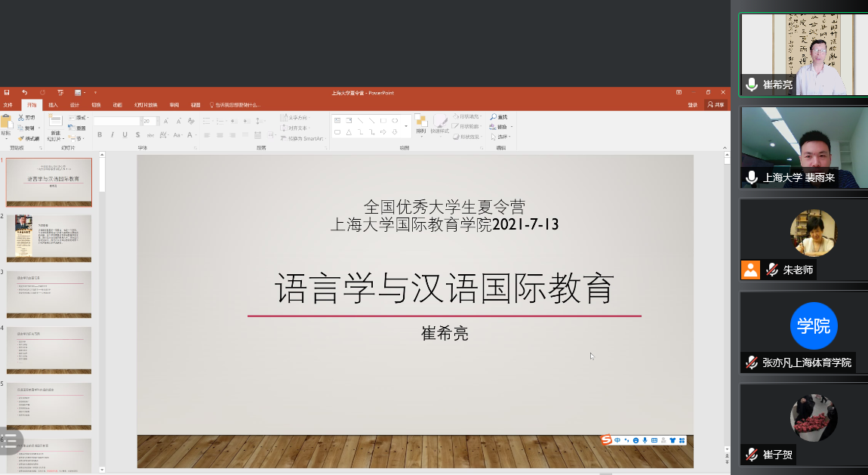Open the Select (选择) dropdown
The width and height of the screenshot is (868, 475).
pos(502,137)
